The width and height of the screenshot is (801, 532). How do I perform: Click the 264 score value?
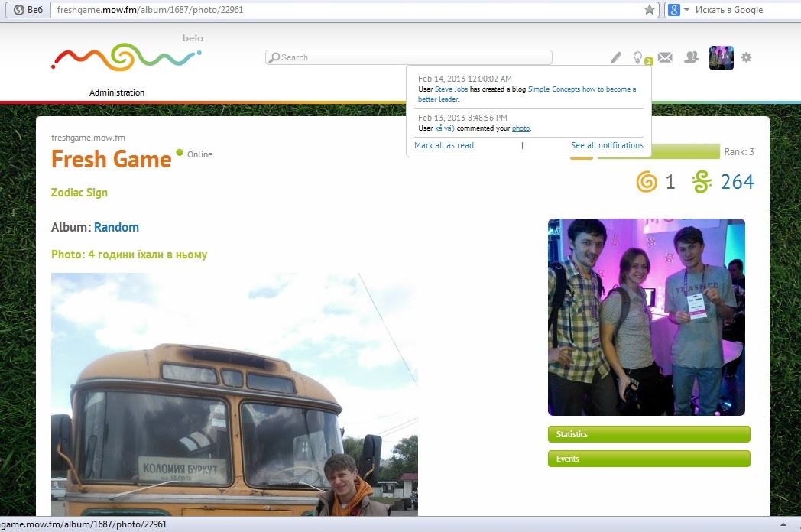[737, 181]
